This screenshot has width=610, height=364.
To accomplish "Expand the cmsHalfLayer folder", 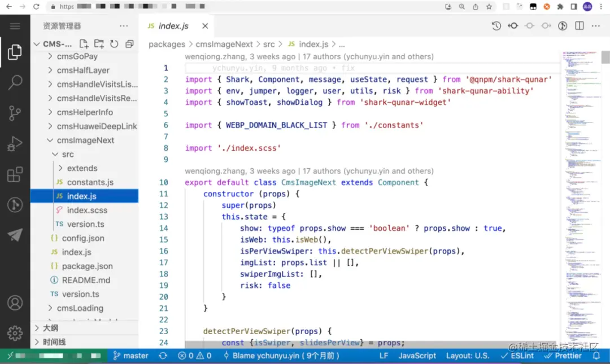I will tap(84, 71).
